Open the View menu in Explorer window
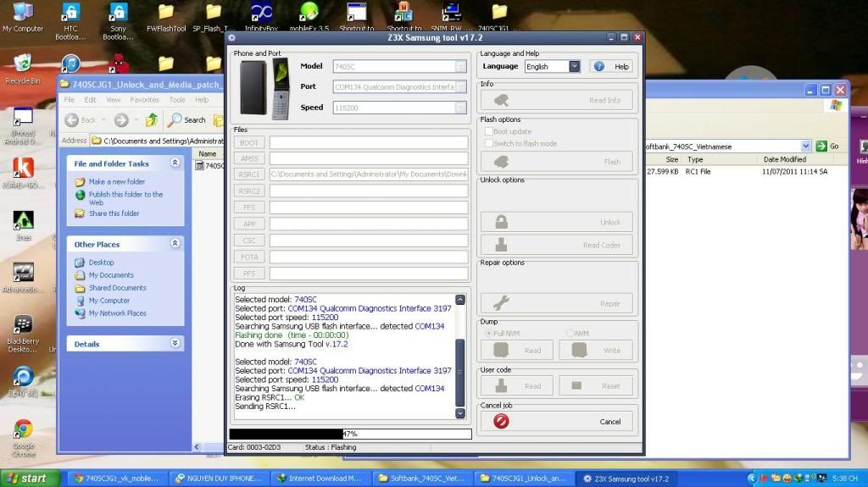Screen dimensions: 868x487 (x=113, y=100)
